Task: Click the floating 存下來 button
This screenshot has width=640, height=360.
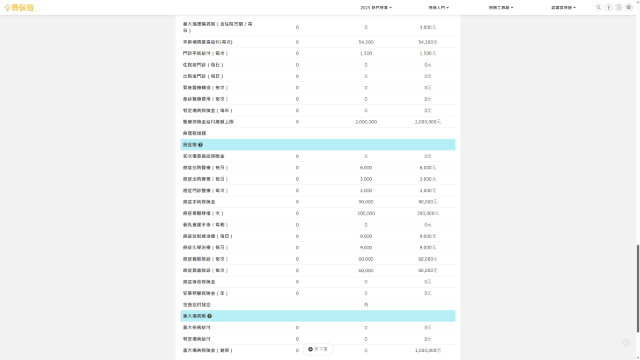Action: [x=318, y=349]
